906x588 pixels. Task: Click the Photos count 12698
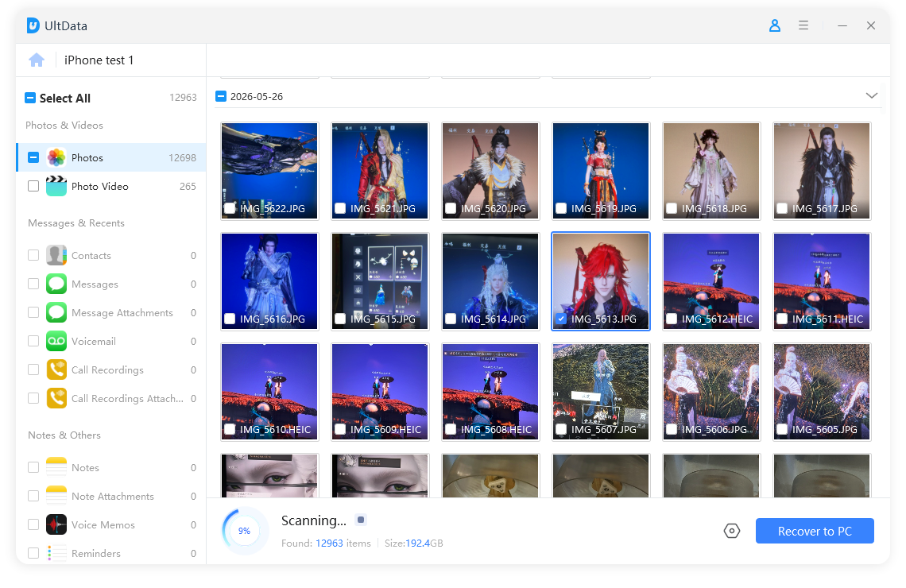click(182, 157)
